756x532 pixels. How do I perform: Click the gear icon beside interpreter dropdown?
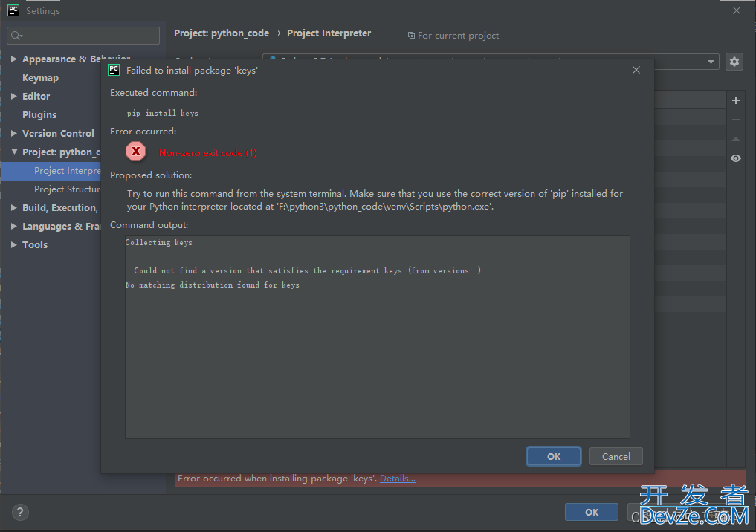[734, 62]
